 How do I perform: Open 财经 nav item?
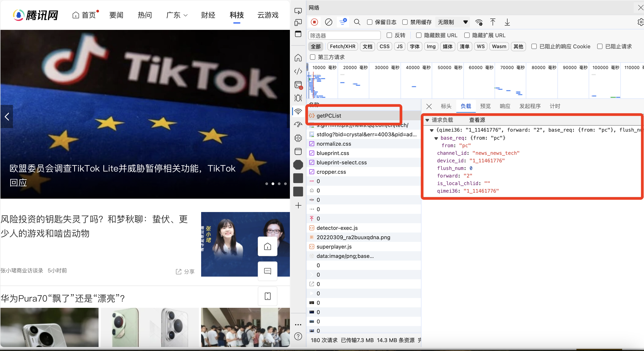point(208,15)
